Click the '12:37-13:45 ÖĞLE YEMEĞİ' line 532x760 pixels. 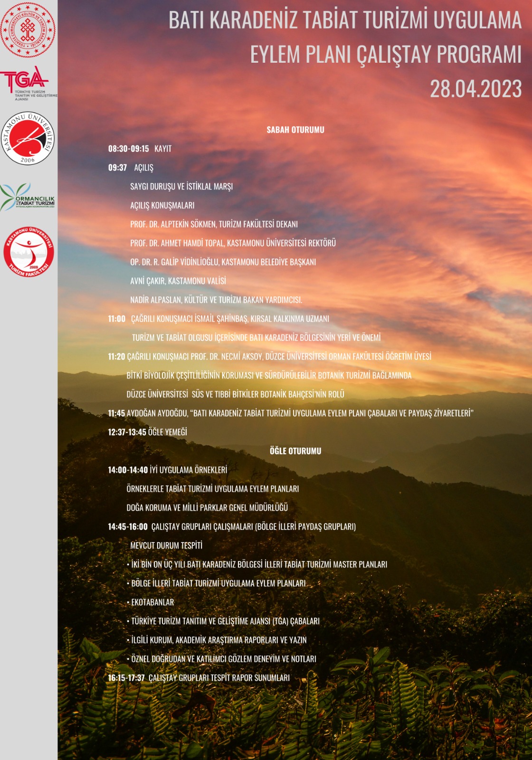pos(147,432)
